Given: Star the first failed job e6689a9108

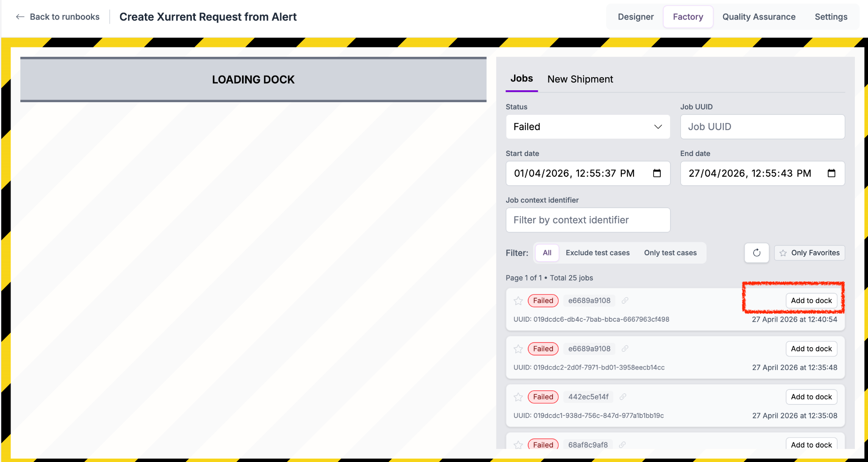Looking at the screenshot, I should point(518,301).
